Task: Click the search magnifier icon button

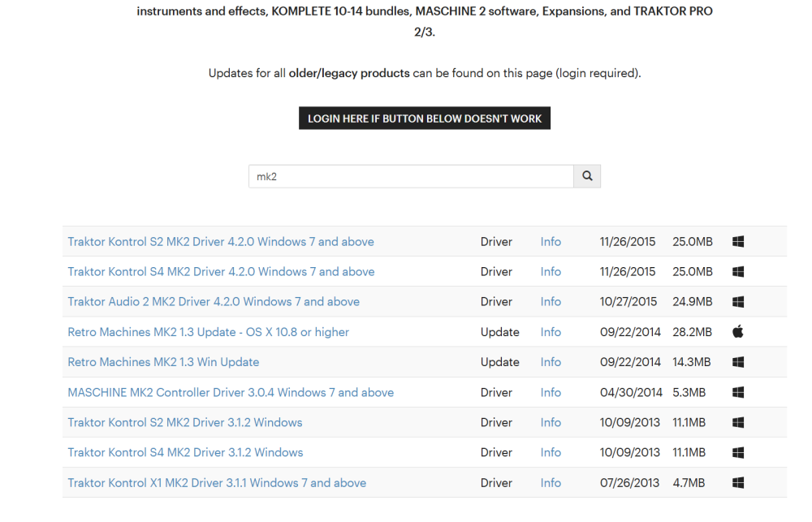Action: click(x=587, y=176)
